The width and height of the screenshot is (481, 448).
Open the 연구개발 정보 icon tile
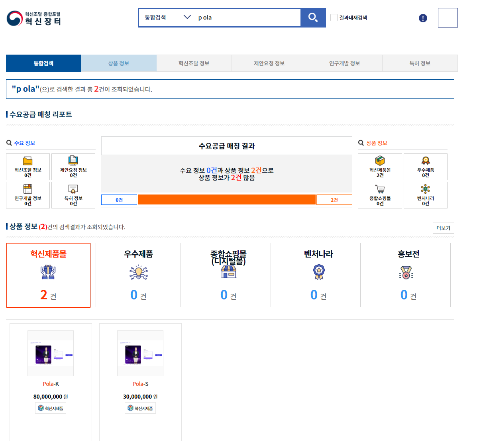pos(28,195)
